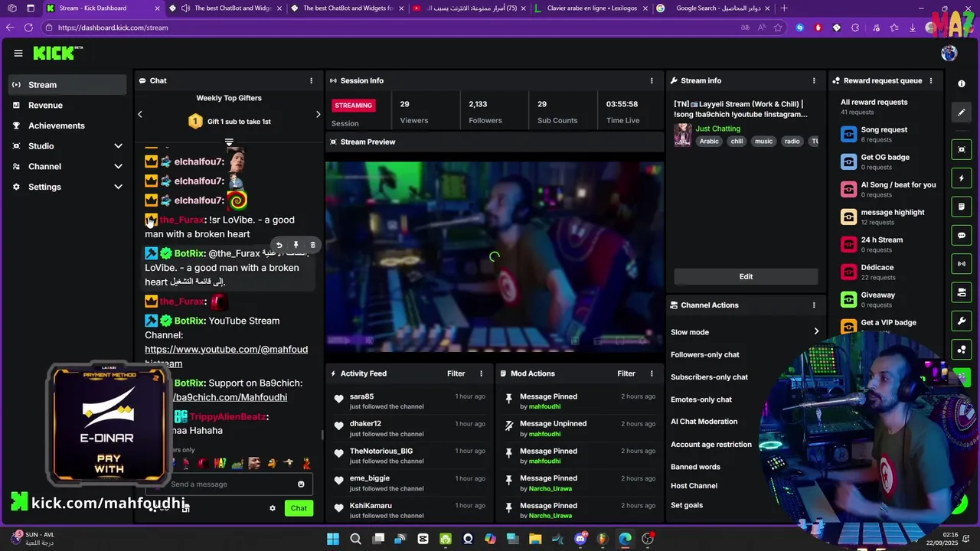Image resolution: width=980 pixels, height=551 pixels.
Task: Open the Mod Actions three-dot menu
Action: click(x=652, y=373)
